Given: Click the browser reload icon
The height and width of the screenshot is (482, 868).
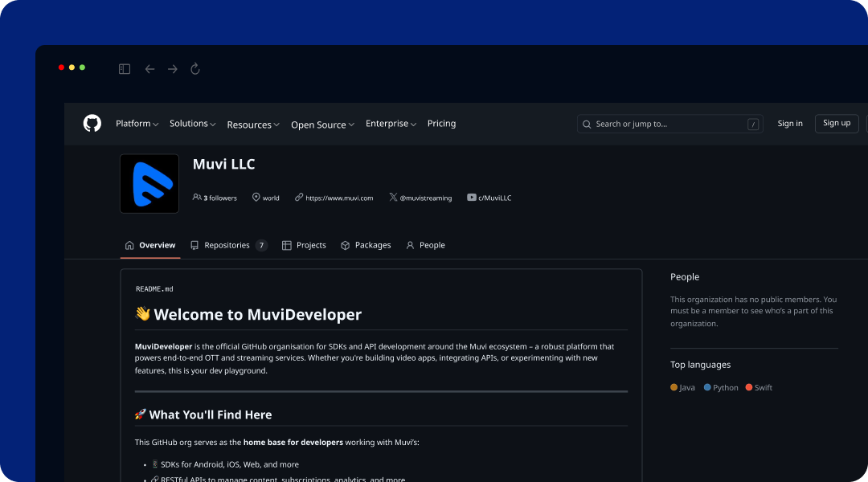Looking at the screenshot, I should pyautogui.click(x=195, y=68).
